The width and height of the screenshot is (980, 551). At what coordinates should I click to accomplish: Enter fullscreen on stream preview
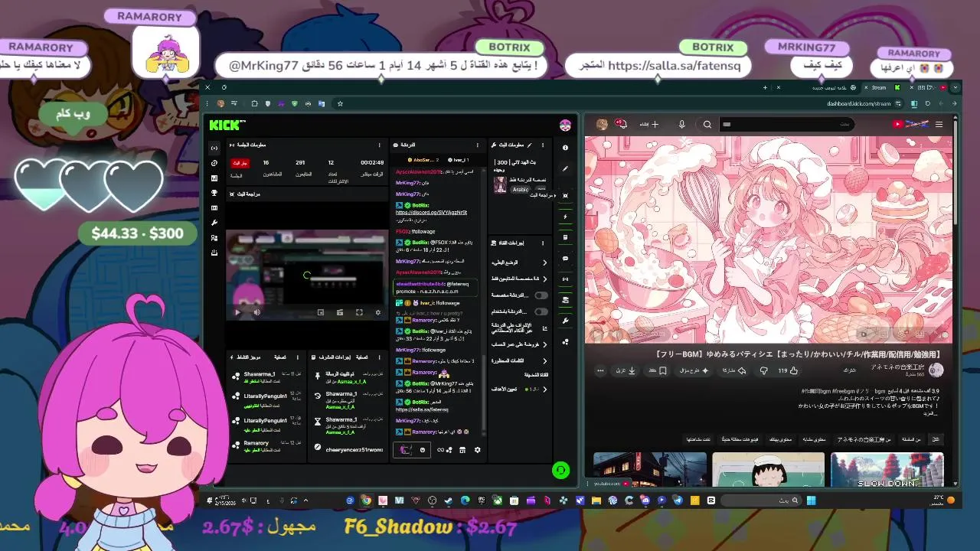(359, 312)
